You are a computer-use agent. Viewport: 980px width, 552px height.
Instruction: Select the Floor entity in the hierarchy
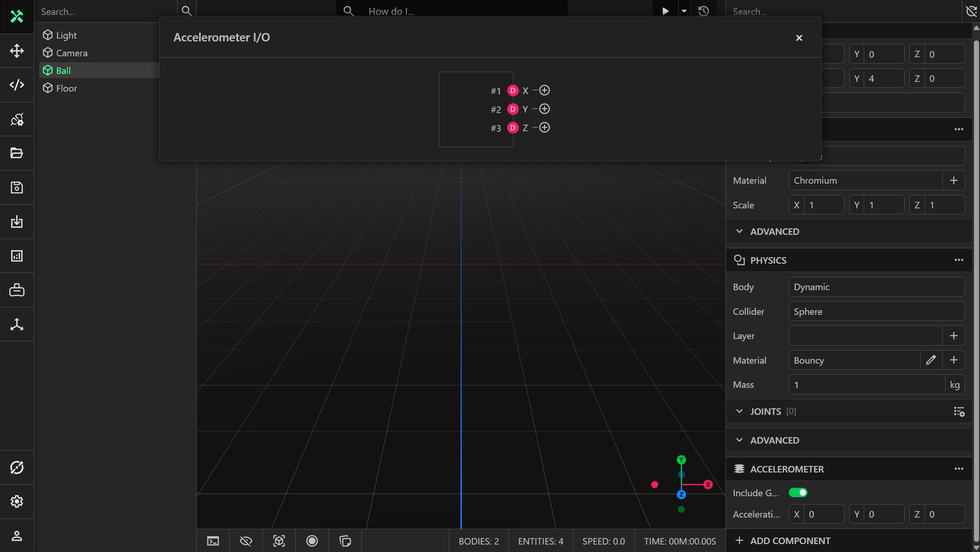[x=66, y=88]
